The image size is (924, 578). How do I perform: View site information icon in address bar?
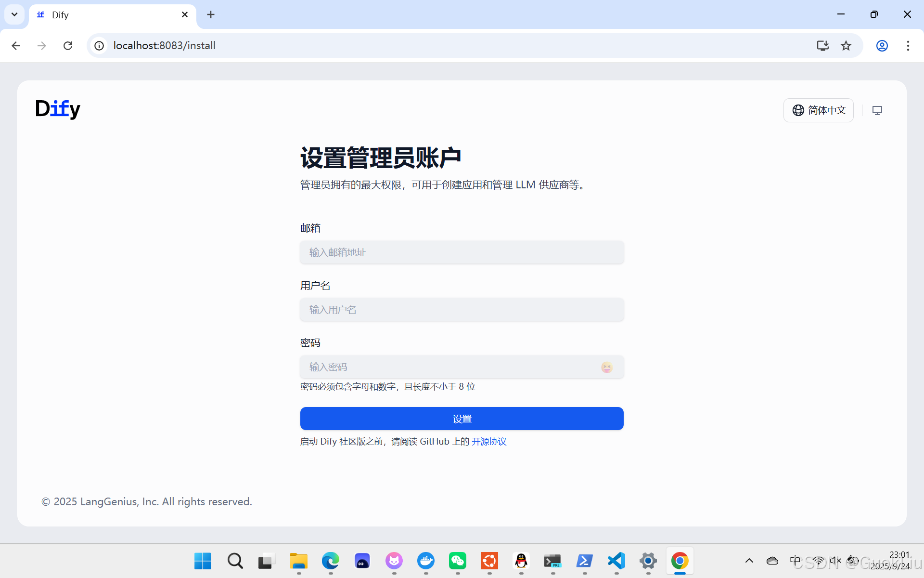(x=99, y=46)
